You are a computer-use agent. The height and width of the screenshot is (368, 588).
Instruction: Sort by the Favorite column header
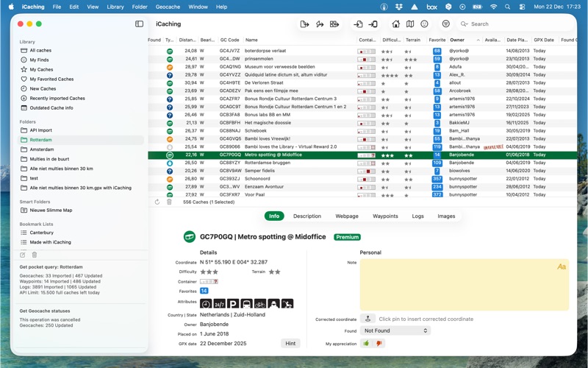[437, 40]
